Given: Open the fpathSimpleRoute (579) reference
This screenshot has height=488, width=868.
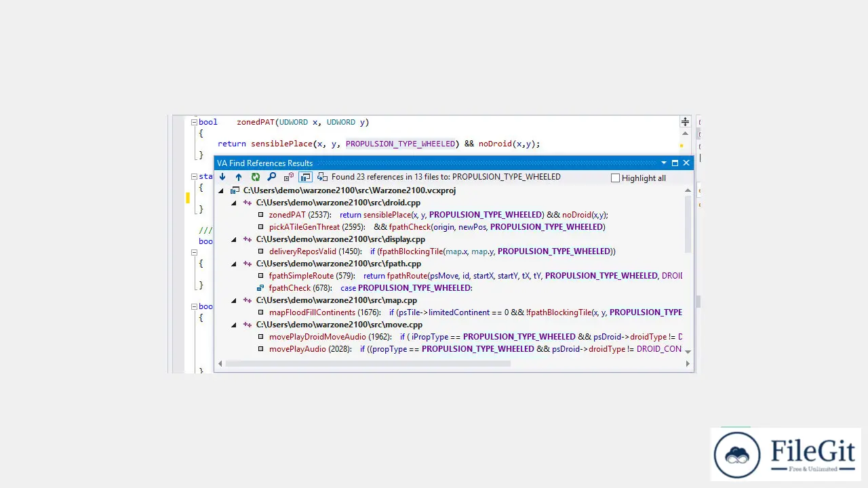Looking at the screenshot, I should pyautogui.click(x=475, y=276).
